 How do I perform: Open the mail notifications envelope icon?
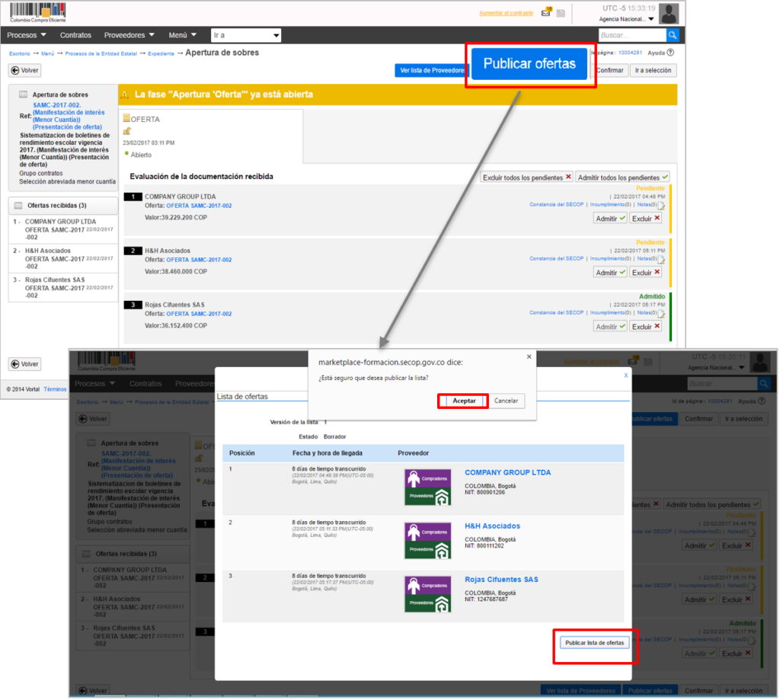pyautogui.click(x=545, y=13)
